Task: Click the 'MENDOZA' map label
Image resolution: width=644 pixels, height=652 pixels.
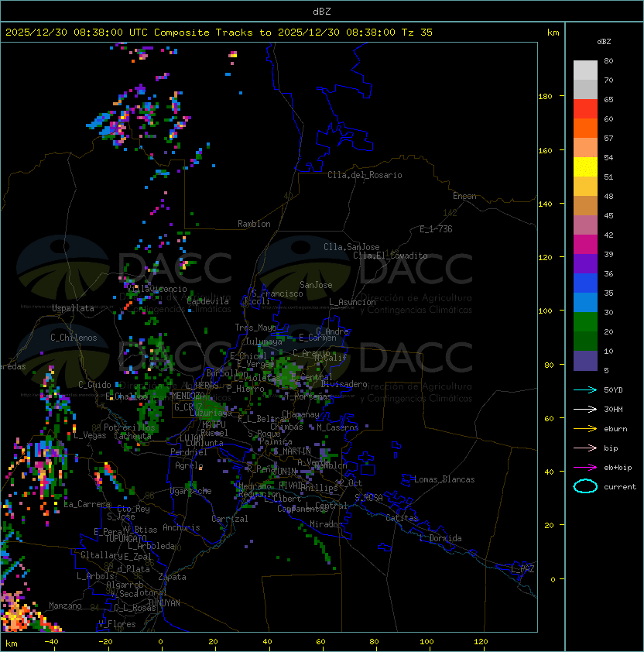Action: (x=188, y=395)
